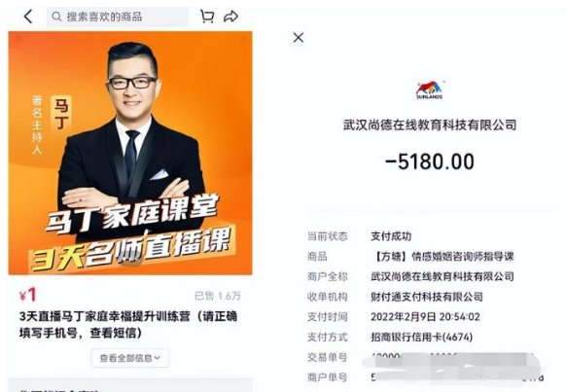Click the -5180.00 payment amount

point(430,161)
